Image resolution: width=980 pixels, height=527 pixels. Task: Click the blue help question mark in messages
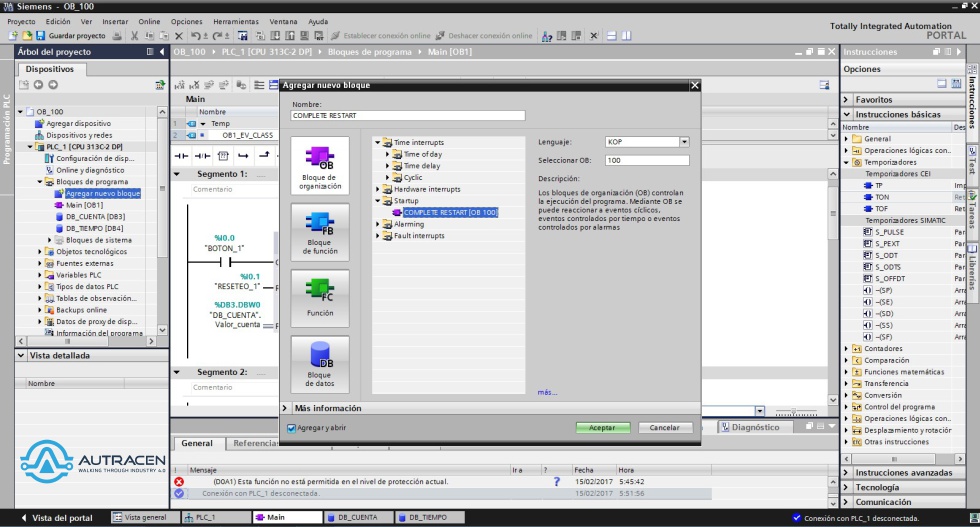[556, 481]
